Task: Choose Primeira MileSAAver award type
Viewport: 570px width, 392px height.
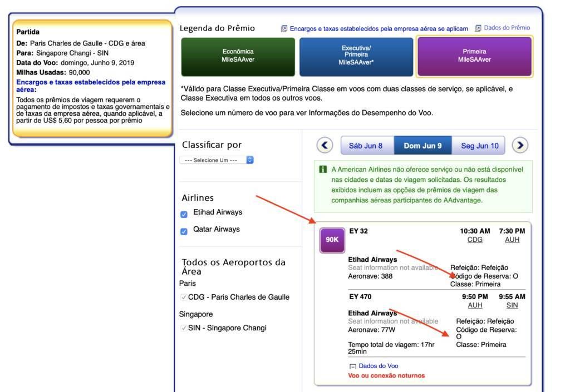Action: pyautogui.click(x=474, y=57)
